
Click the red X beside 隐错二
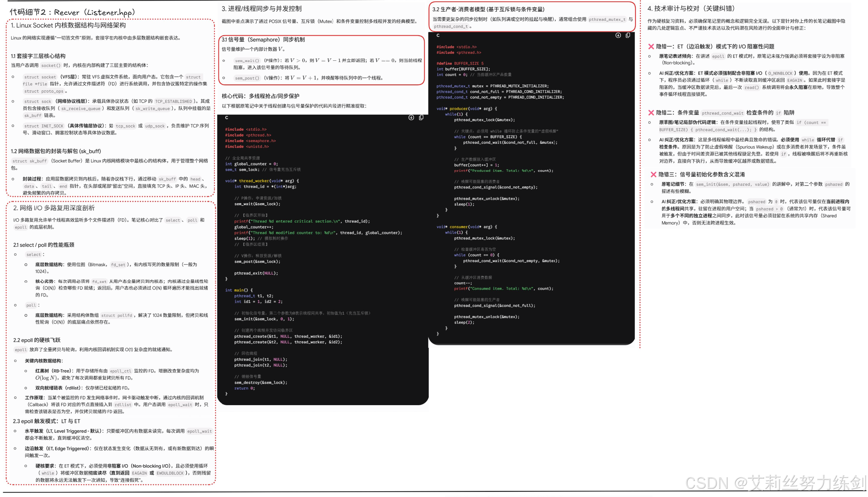pos(651,113)
